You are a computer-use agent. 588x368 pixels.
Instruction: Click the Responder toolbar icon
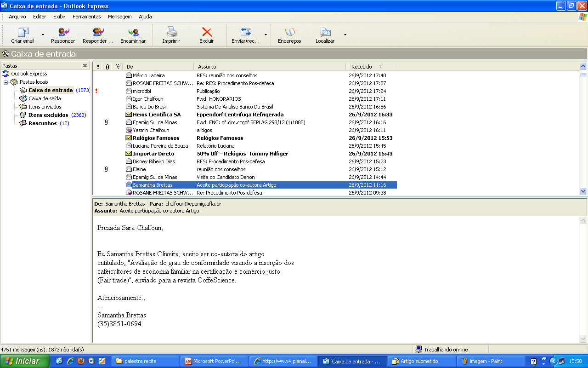point(63,32)
